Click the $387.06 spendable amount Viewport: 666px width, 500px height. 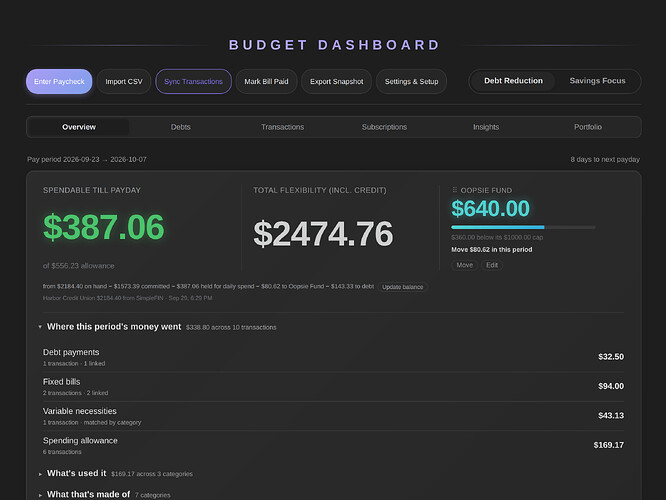tap(104, 227)
